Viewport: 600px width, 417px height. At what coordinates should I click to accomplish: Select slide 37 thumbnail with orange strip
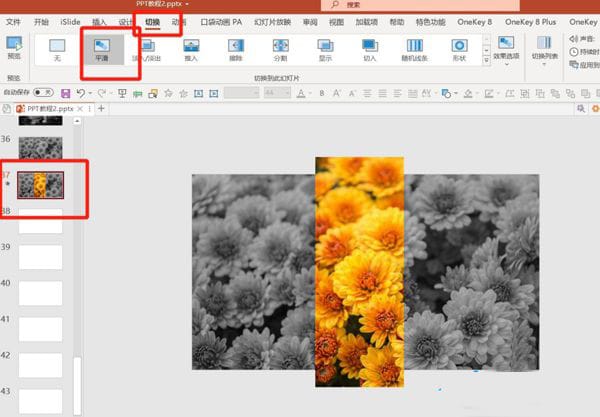pos(41,185)
